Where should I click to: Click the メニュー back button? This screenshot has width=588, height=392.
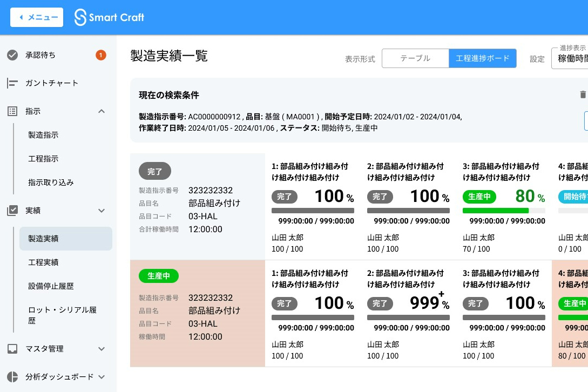coord(37,17)
